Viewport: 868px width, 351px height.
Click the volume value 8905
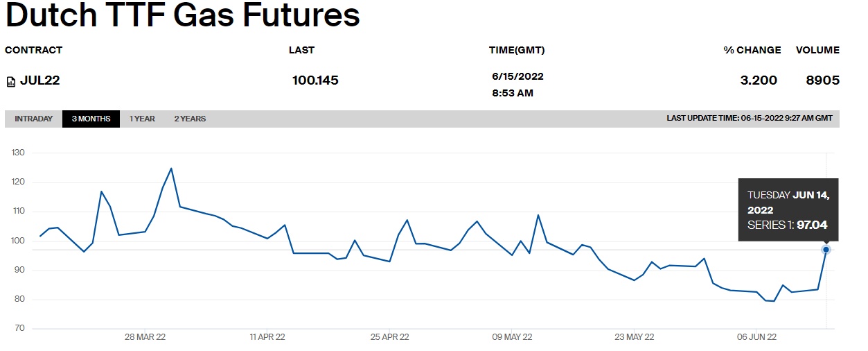click(x=822, y=80)
